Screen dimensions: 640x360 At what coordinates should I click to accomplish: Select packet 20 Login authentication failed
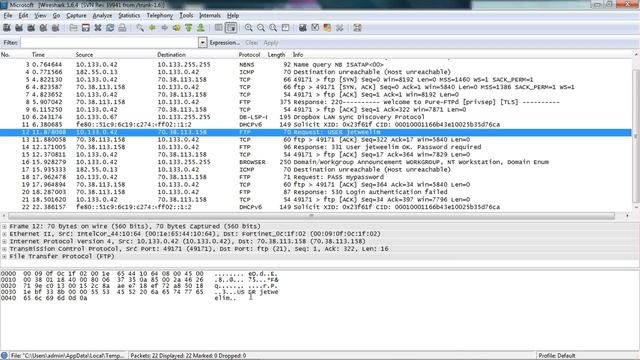tap(316, 192)
